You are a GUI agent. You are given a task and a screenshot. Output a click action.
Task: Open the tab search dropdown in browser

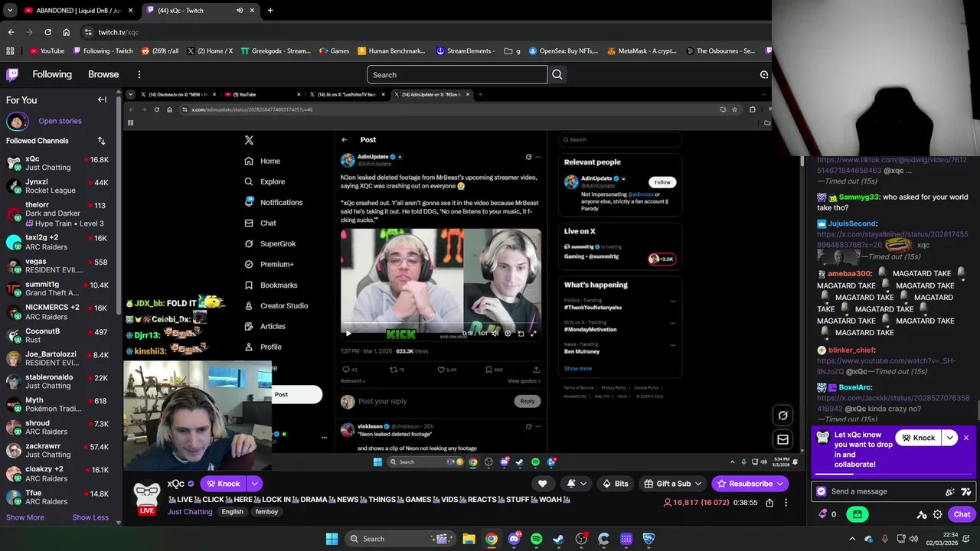pyautogui.click(x=10, y=11)
